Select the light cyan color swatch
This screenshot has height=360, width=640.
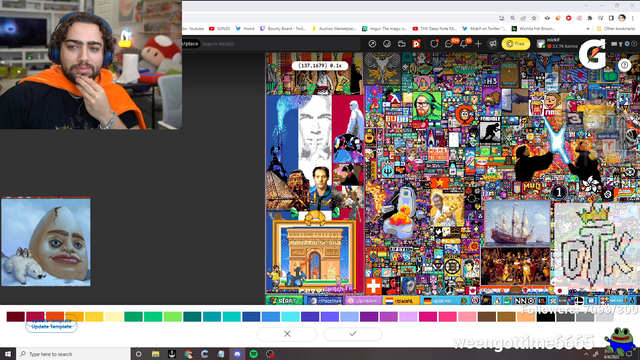pos(290,317)
